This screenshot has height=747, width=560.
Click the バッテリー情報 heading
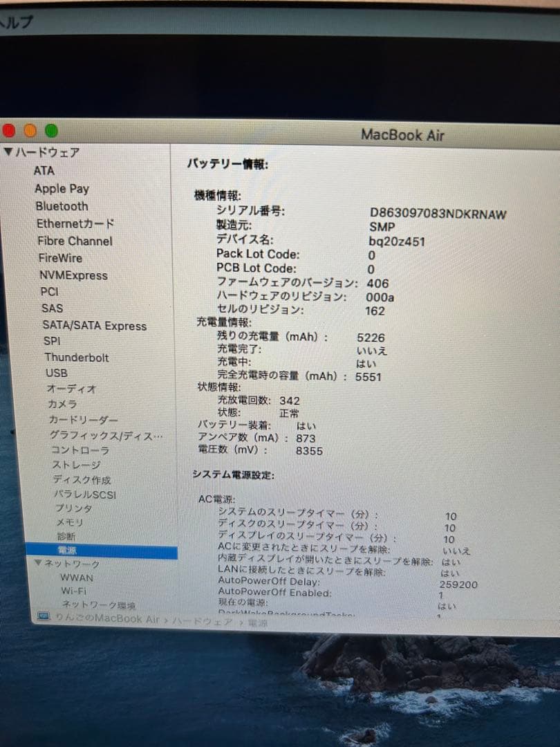coord(227,165)
